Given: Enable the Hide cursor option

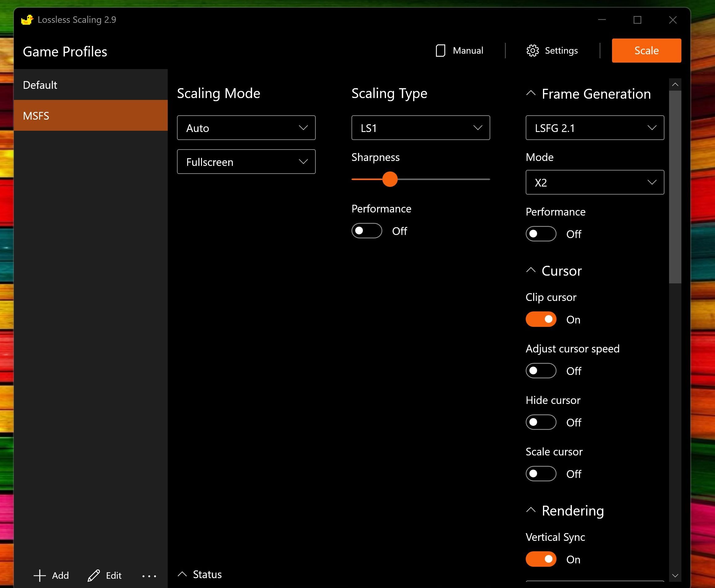Looking at the screenshot, I should tap(540, 422).
